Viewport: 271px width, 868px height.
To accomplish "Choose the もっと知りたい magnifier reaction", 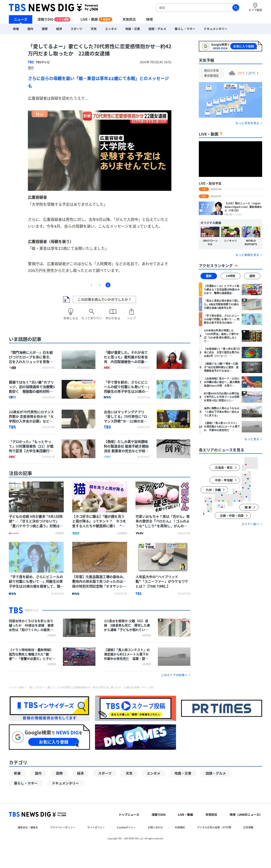I will tap(92, 314).
